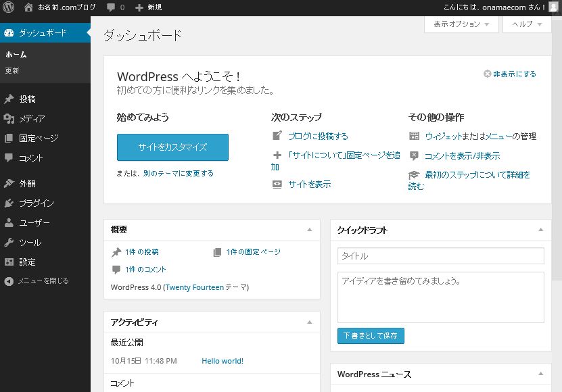The height and width of the screenshot is (392, 562).
Task: Open the Hello world! post link
Action: (223, 361)
